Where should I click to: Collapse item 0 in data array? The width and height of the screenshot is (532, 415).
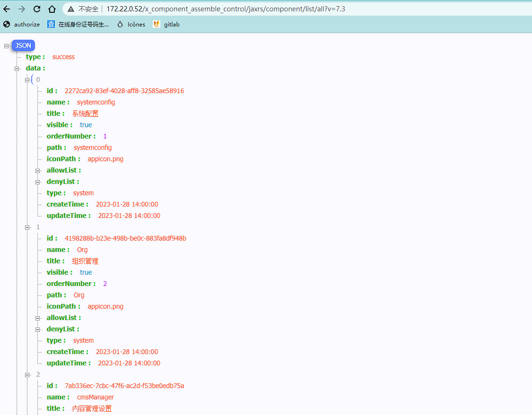click(x=27, y=79)
